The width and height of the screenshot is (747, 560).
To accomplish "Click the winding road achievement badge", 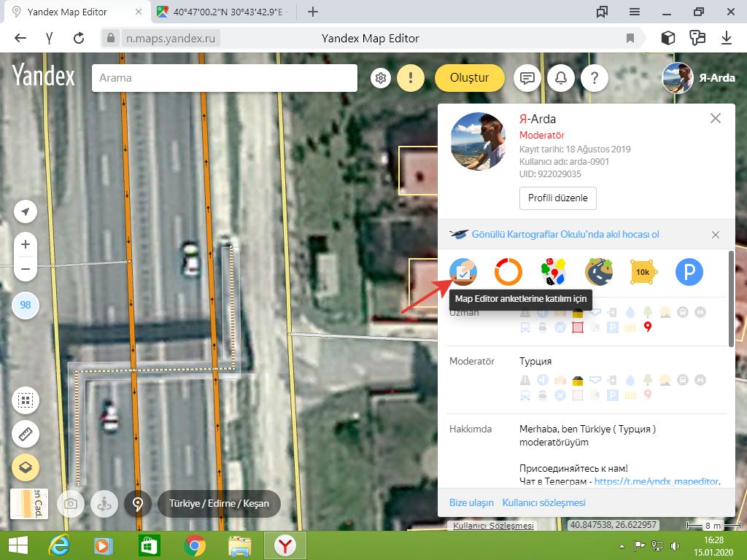I will [599, 272].
